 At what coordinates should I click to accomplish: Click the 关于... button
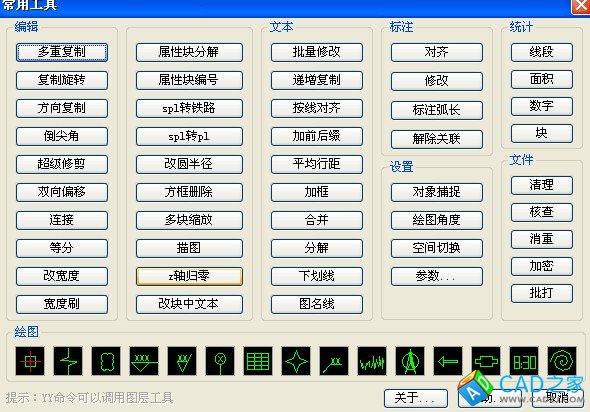click(416, 398)
